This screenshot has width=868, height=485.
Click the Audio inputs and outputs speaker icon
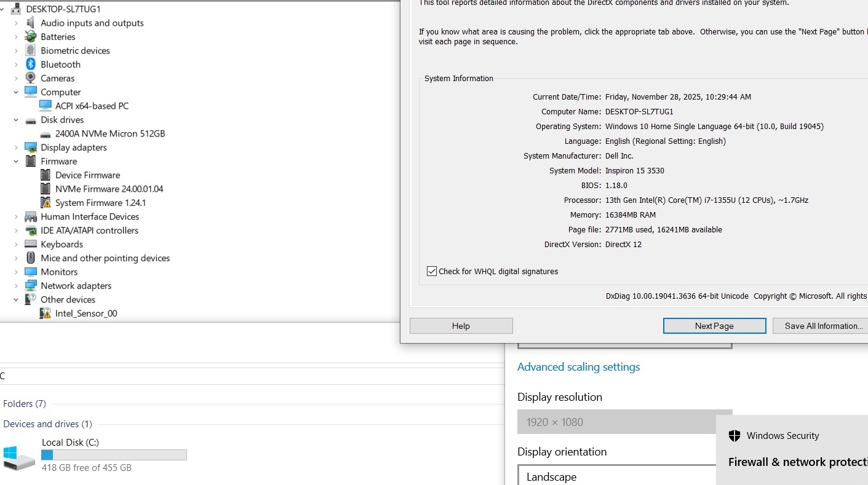(x=31, y=23)
